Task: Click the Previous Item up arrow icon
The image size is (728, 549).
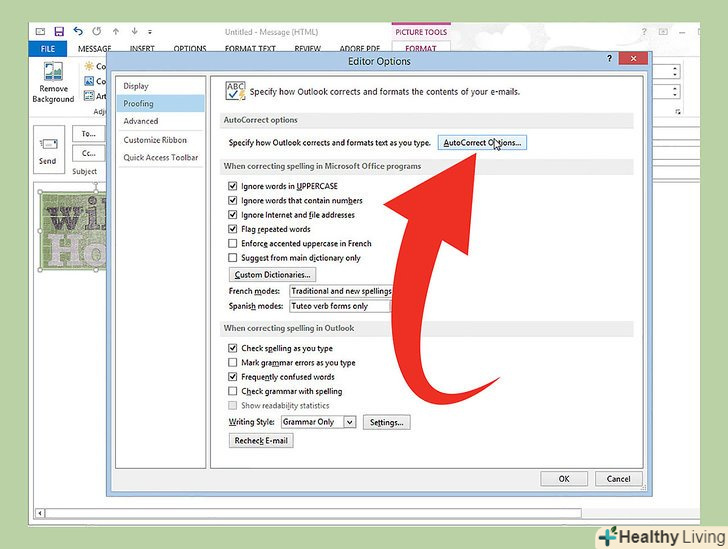Action: click(116, 31)
